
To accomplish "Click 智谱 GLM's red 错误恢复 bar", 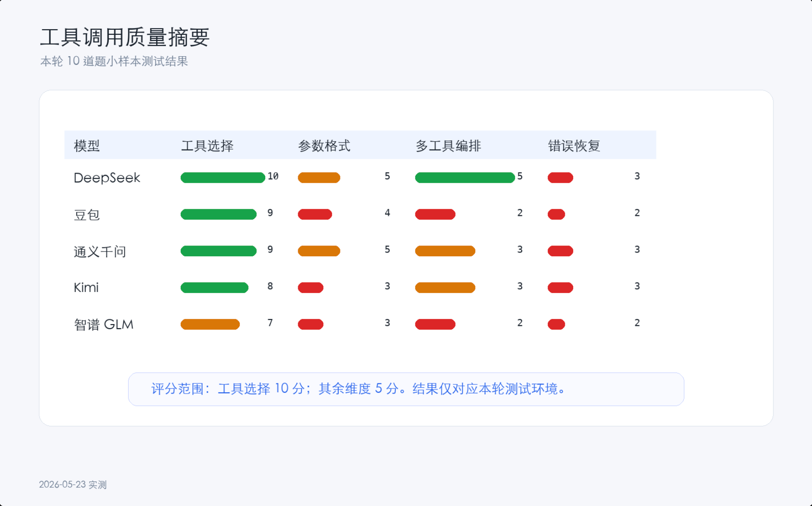I will [x=557, y=324].
